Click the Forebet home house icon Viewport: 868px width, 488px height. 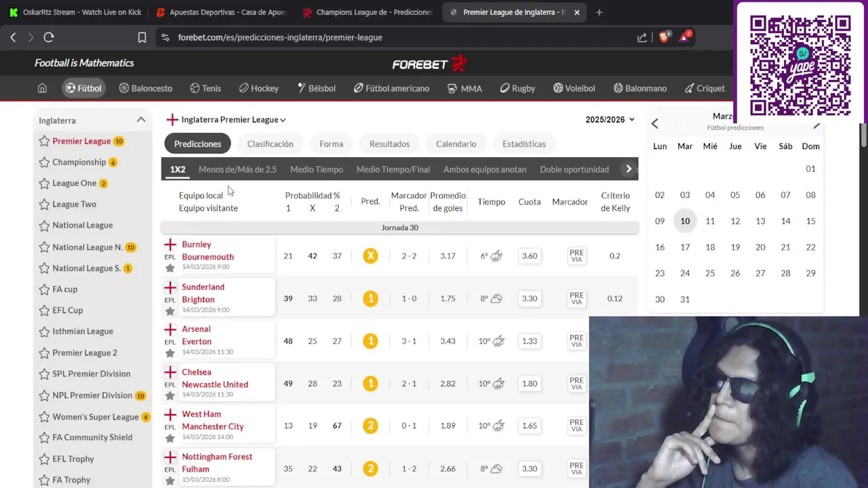pyautogui.click(x=42, y=88)
